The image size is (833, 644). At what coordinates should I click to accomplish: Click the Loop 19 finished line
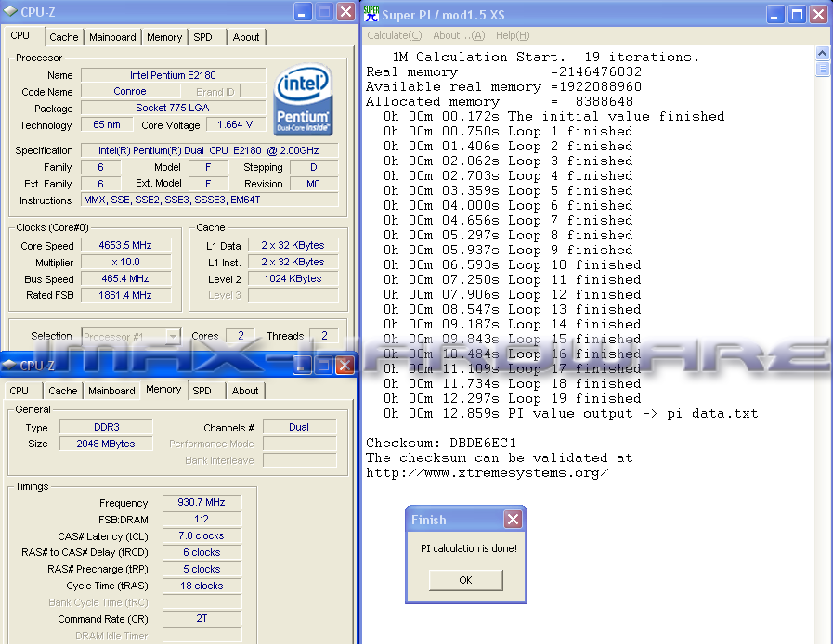pyautogui.click(x=512, y=398)
